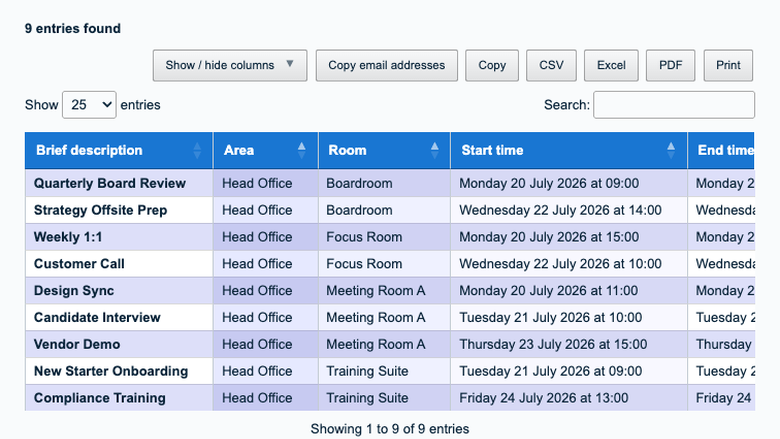Export the table to Excel
The width and height of the screenshot is (780, 439).
coord(611,65)
